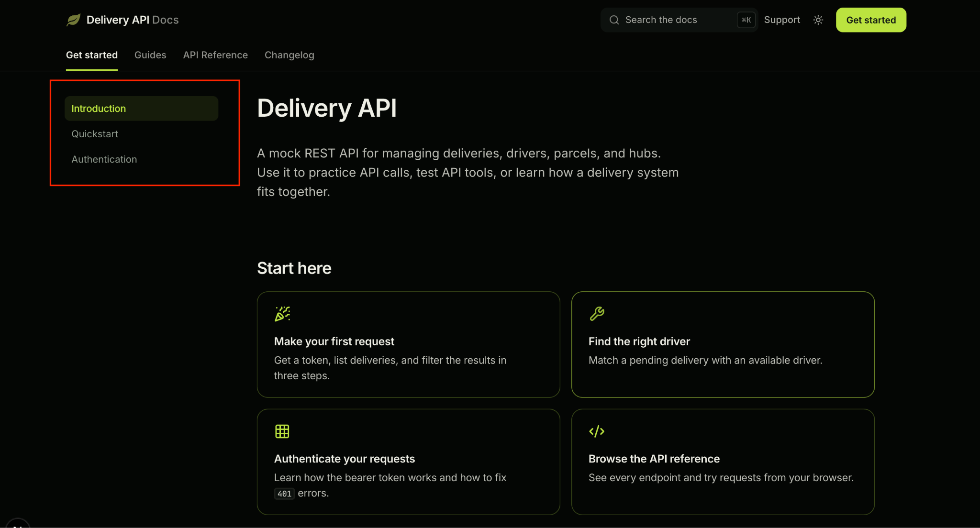The image size is (980, 528).
Task: Open the Get started tab
Action: (x=92, y=55)
